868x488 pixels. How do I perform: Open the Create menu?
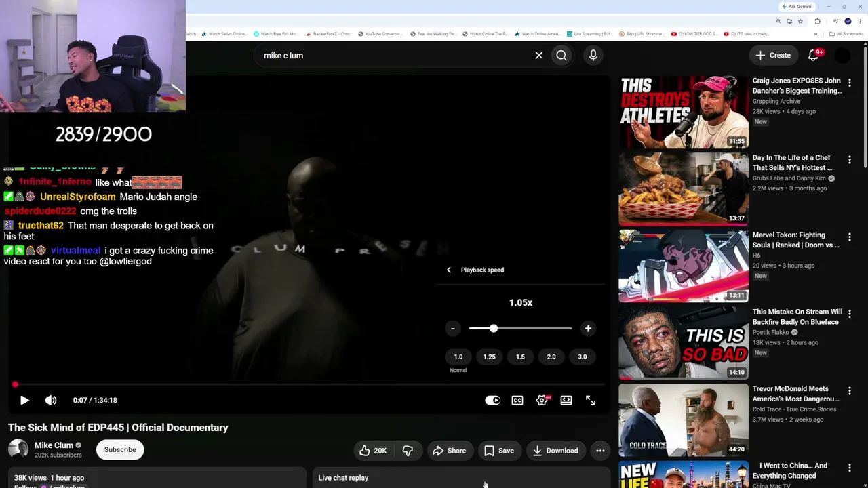773,56
